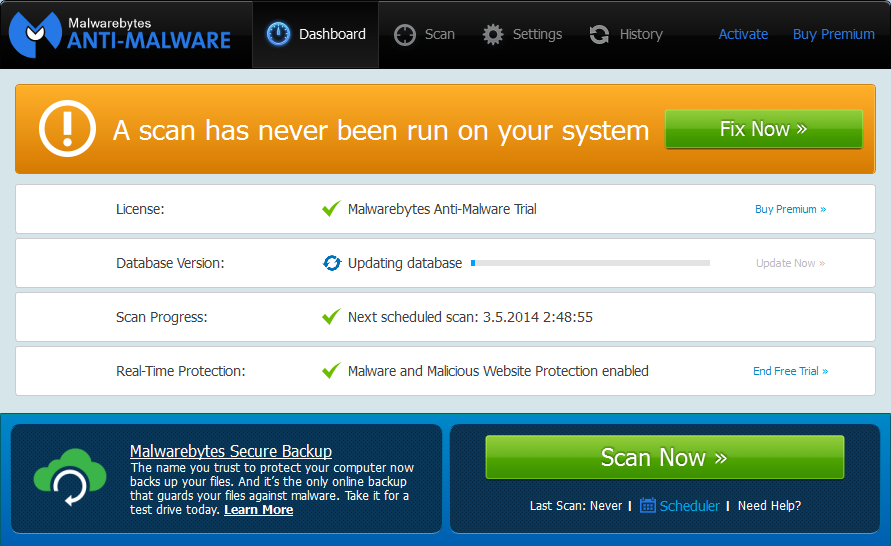This screenshot has height=546, width=891.
Task: Click the database update progress bar
Action: [x=590, y=263]
